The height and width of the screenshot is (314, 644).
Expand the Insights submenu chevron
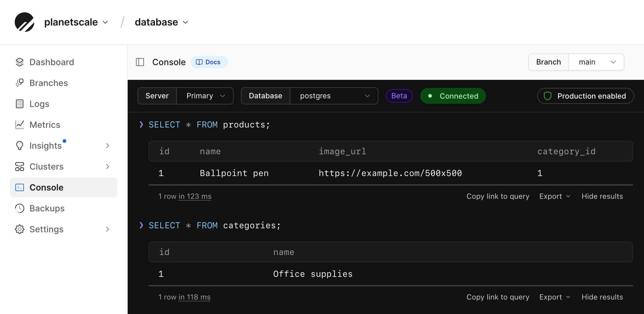pyautogui.click(x=107, y=146)
